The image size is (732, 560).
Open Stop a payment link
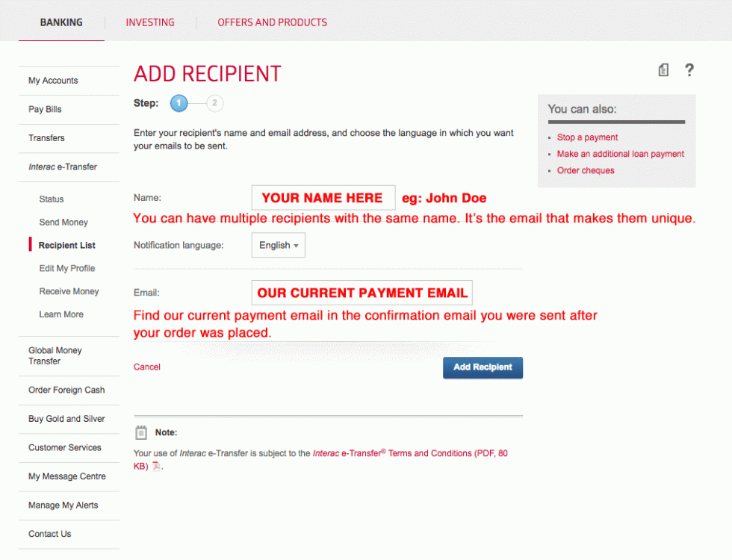point(587,137)
